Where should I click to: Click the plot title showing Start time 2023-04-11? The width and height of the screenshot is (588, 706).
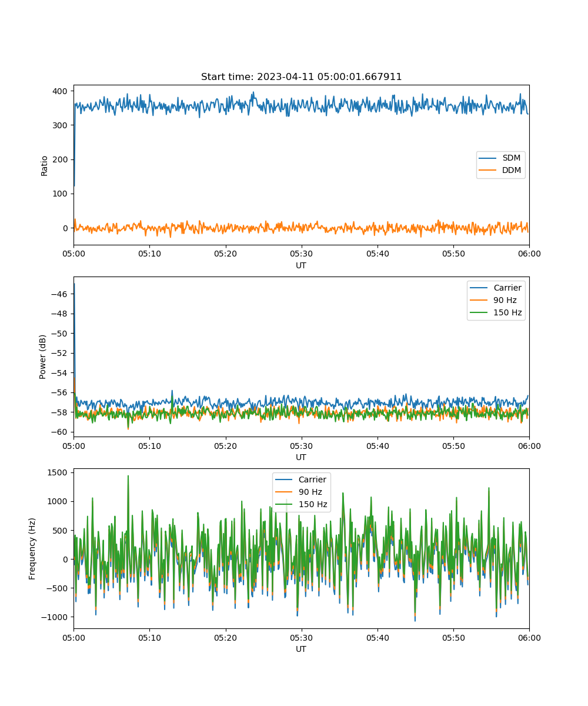(301, 77)
